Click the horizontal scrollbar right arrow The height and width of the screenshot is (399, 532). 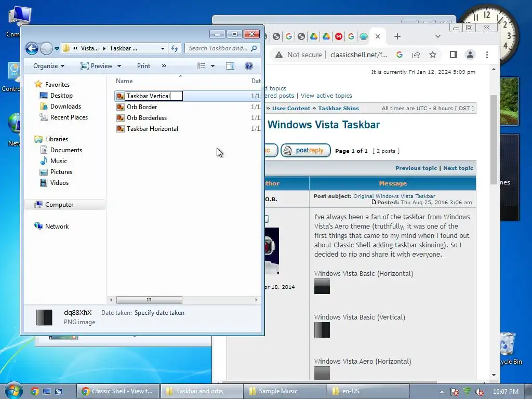[x=256, y=300]
